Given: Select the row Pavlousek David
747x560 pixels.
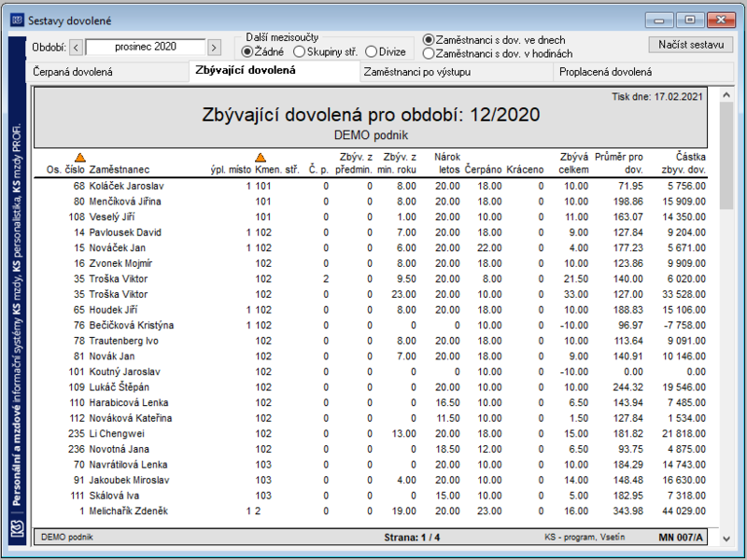Looking at the screenshot, I should [x=371, y=232].
